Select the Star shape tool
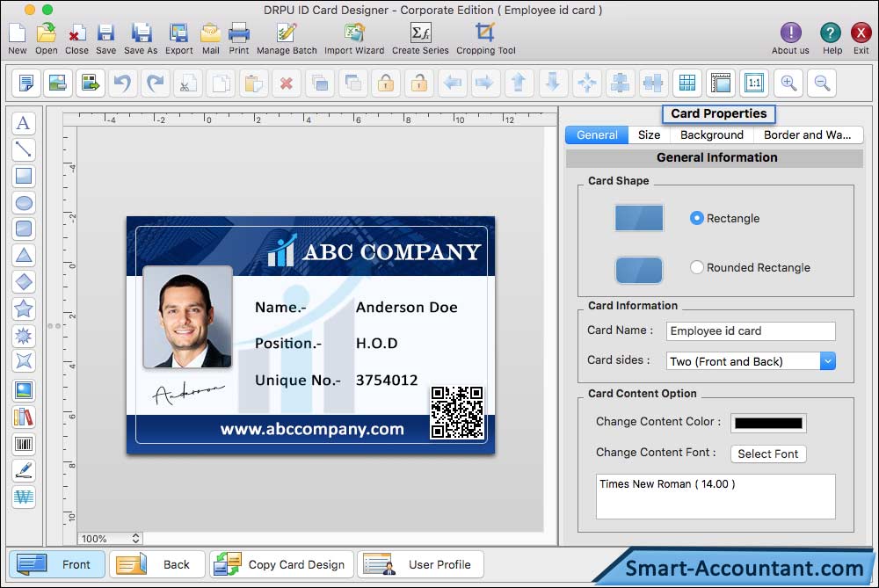Viewport: 879px width, 588px height. (x=24, y=309)
